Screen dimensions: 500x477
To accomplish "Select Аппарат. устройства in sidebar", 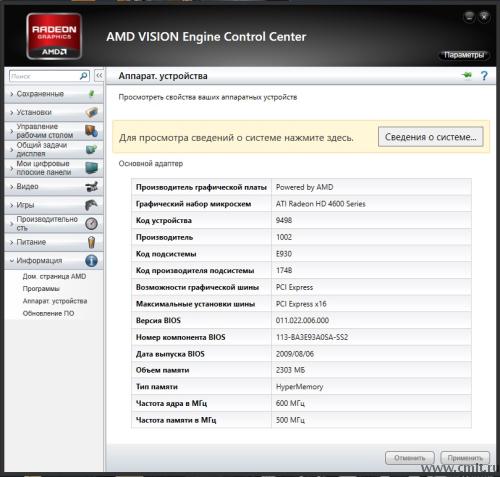I will 55,301.
